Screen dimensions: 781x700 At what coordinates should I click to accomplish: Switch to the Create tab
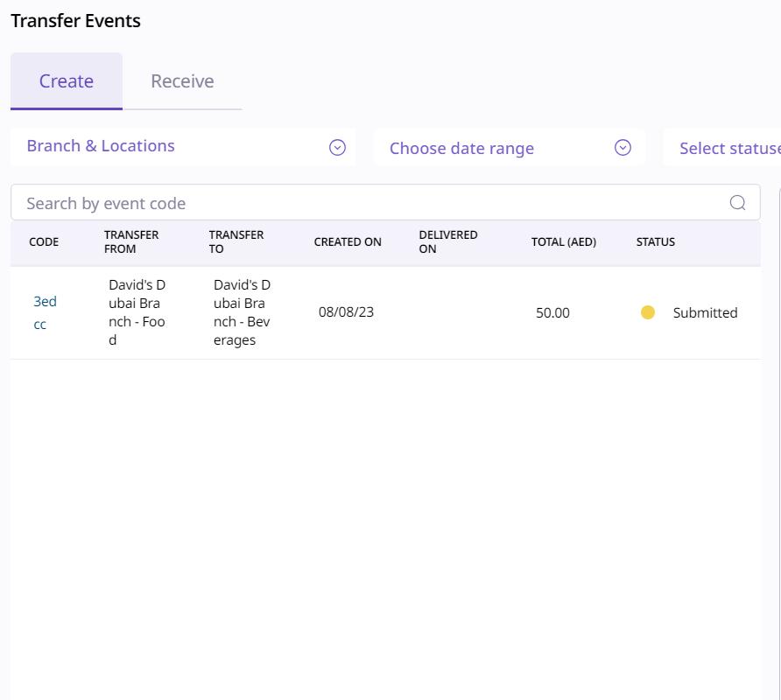pyautogui.click(x=67, y=81)
